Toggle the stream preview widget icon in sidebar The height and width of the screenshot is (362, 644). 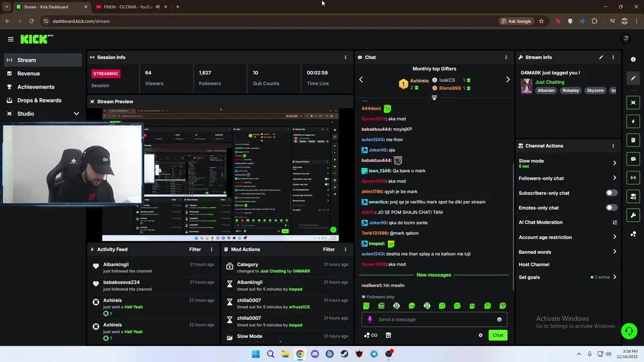click(x=633, y=103)
